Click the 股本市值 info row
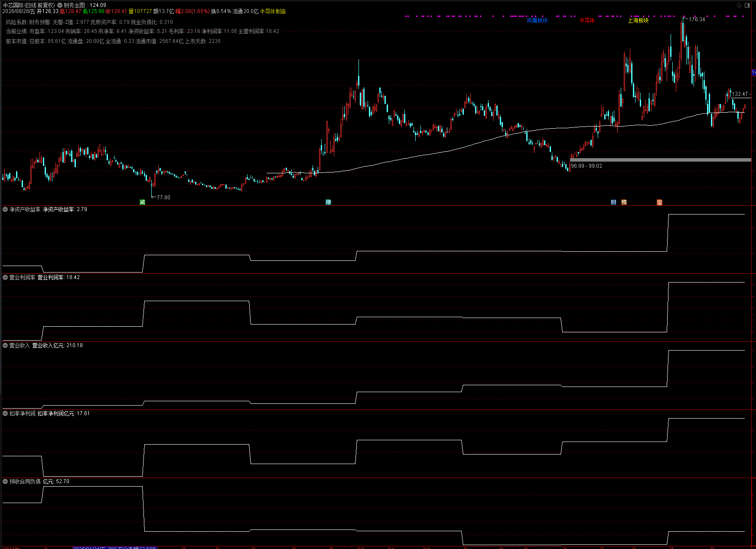The width and height of the screenshot is (756, 549). (113, 41)
